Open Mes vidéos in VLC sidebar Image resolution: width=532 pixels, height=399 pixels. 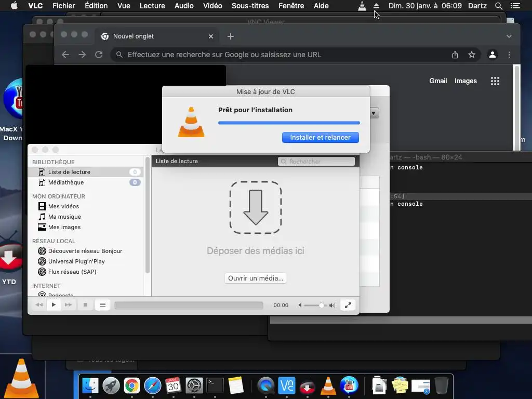pos(63,206)
